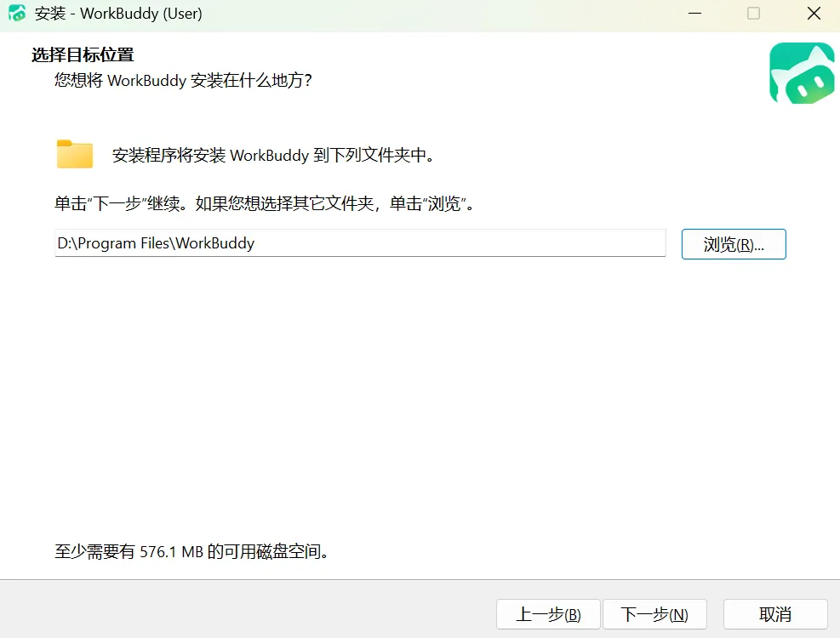Go back with 上一步(B)

pos(548,614)
